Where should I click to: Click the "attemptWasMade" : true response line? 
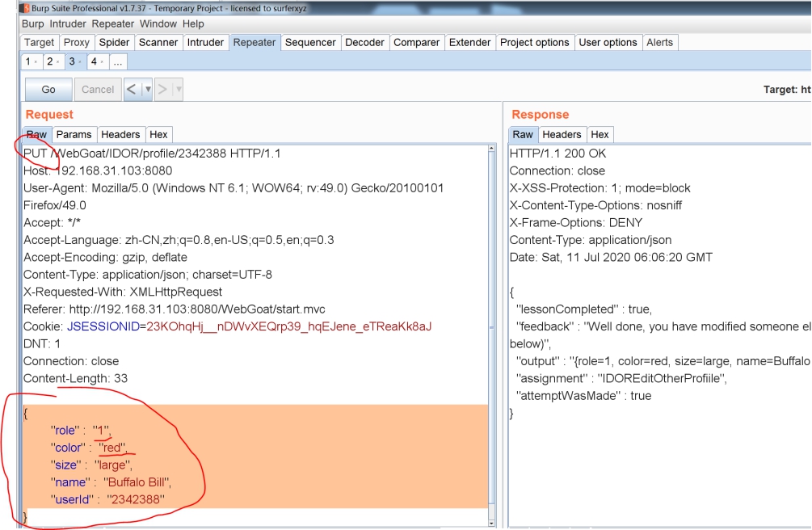583,396
